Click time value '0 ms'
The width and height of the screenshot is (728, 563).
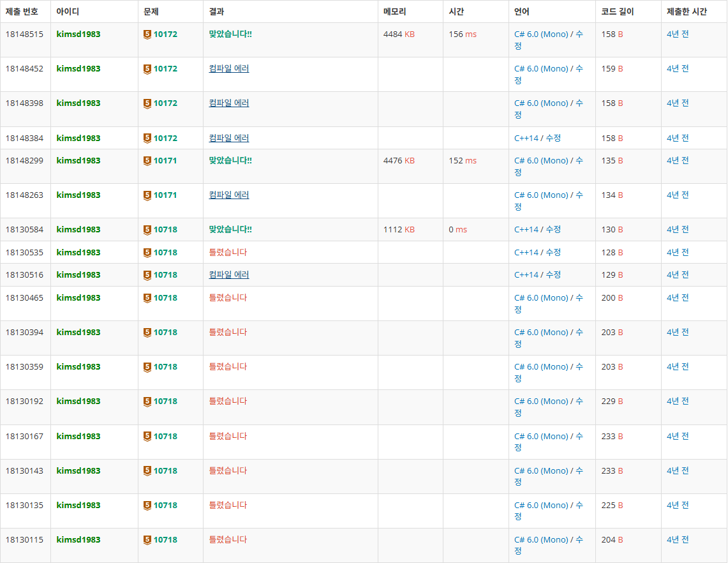tap(457, 229)
